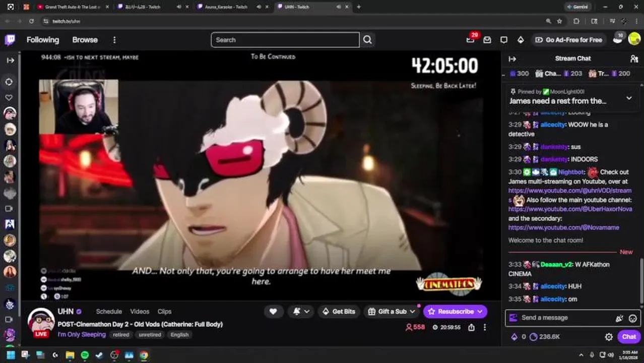Open the UHN channel Schedule tab
The image size is (644, 363).
pyautogui.click(x=109, y=312)
